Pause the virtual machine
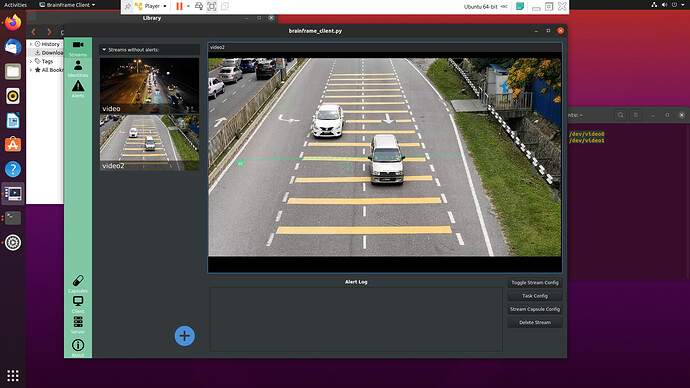690x388 pixels. [x=179, y=6]
